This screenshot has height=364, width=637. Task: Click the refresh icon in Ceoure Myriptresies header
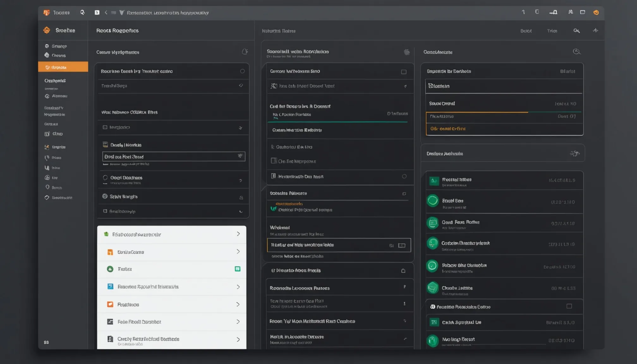245,52
